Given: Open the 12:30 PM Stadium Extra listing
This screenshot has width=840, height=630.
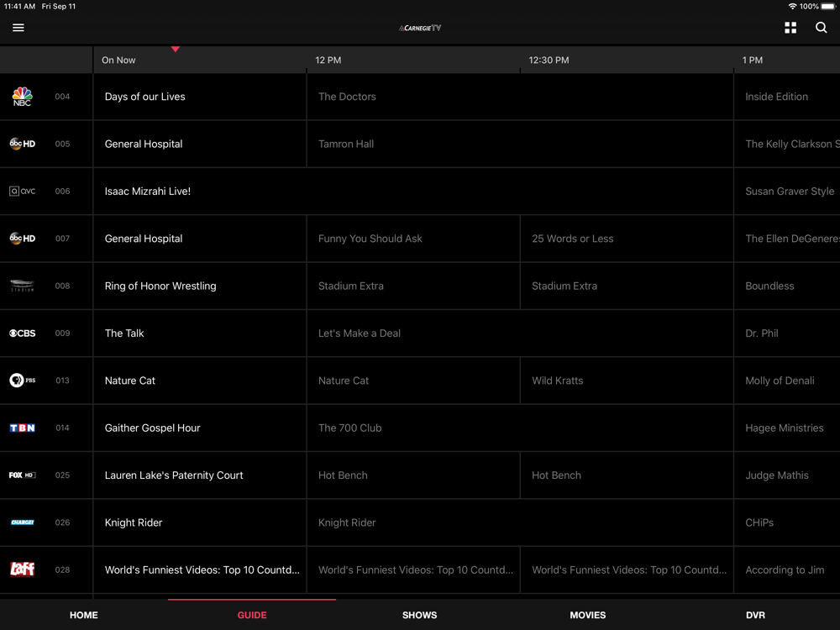Looking at the screenshot, I should click(x=627, y=286).
